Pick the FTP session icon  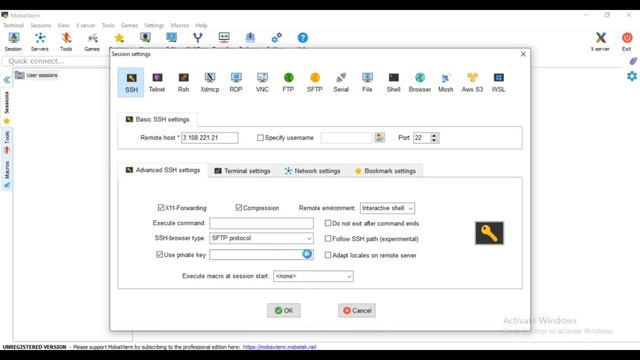pyautogui.click(x=288, y=82)
